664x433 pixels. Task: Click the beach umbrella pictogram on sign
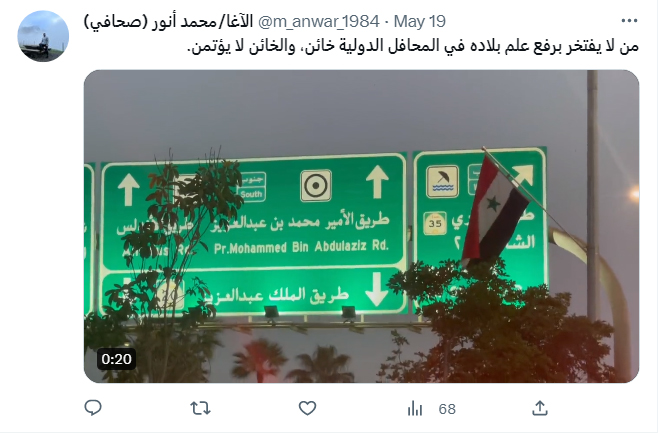(x=443, y=182)
